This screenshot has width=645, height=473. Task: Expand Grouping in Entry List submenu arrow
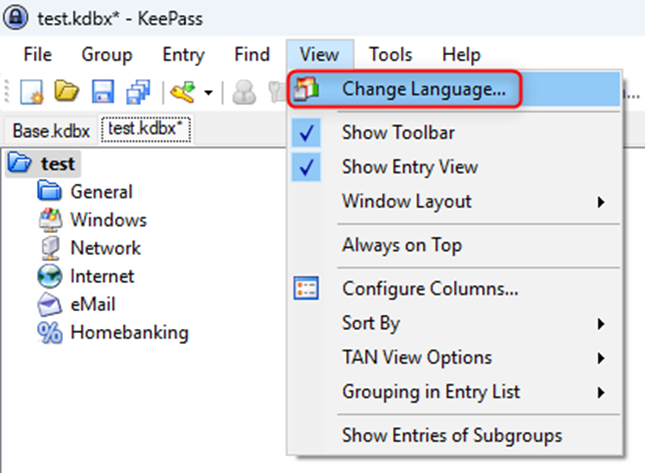click(601, 392)
